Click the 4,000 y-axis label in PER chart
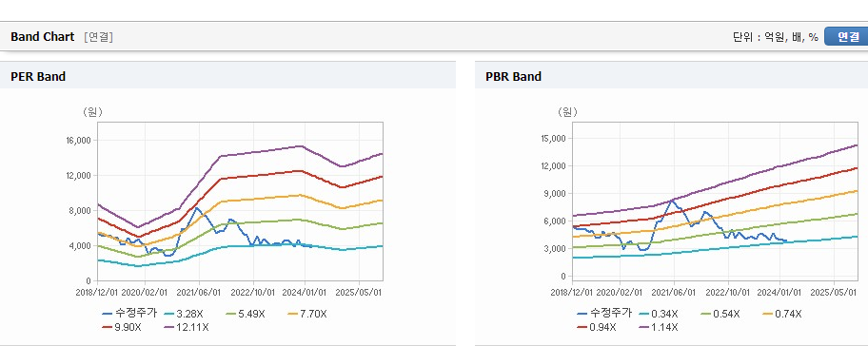This screenshot has width=868, height=346. 80,246
